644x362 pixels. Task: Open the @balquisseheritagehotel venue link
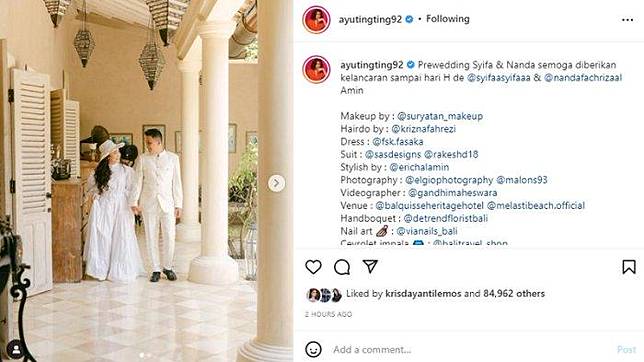(429, 205)
